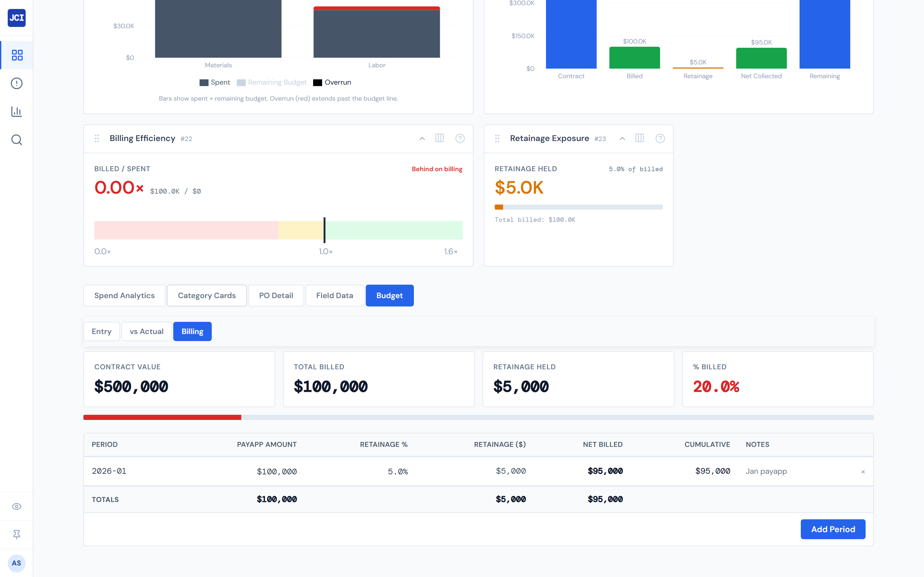Viewport: 924px width, 577px height.
Task: Edit the Jan payapp notes field
Action: point(766,471)
